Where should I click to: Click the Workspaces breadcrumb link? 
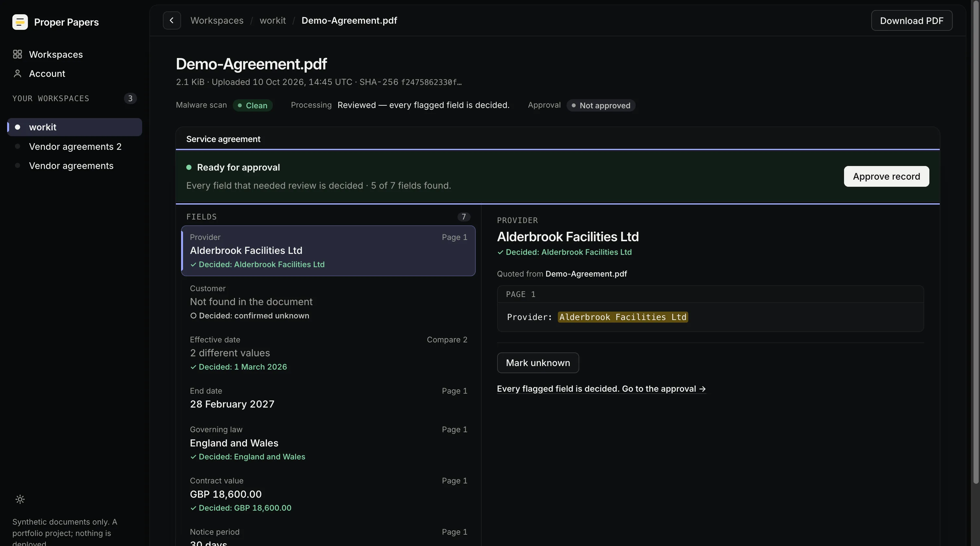coord(217,20)
